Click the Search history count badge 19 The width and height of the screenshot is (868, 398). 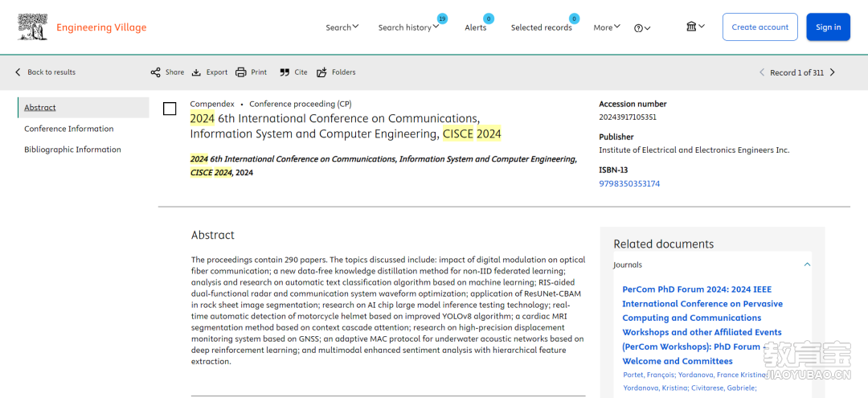click(442, 18)
